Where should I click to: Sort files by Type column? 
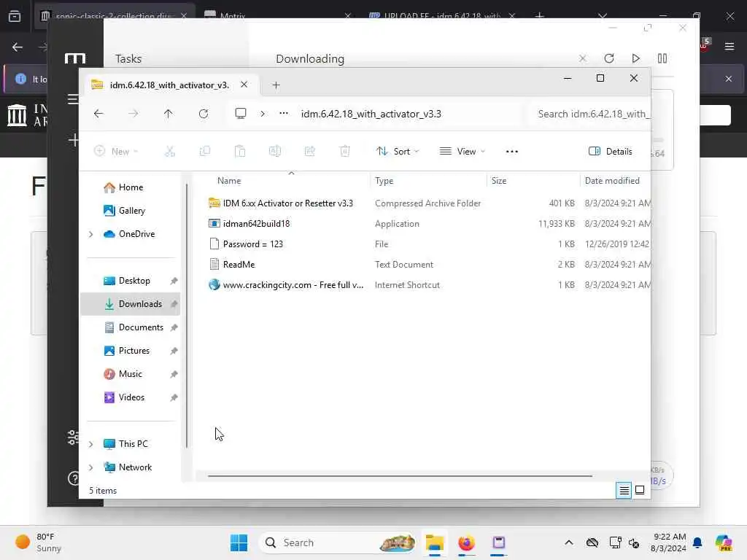[384, 181]
